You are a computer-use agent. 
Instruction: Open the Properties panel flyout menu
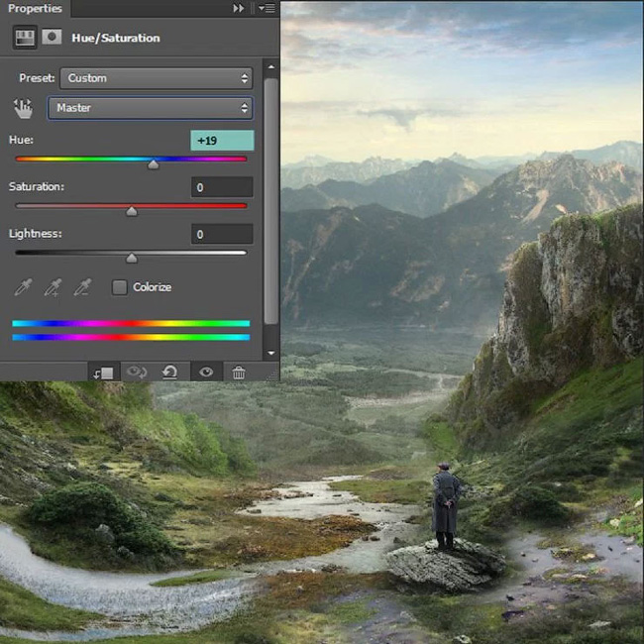(267, 8)
